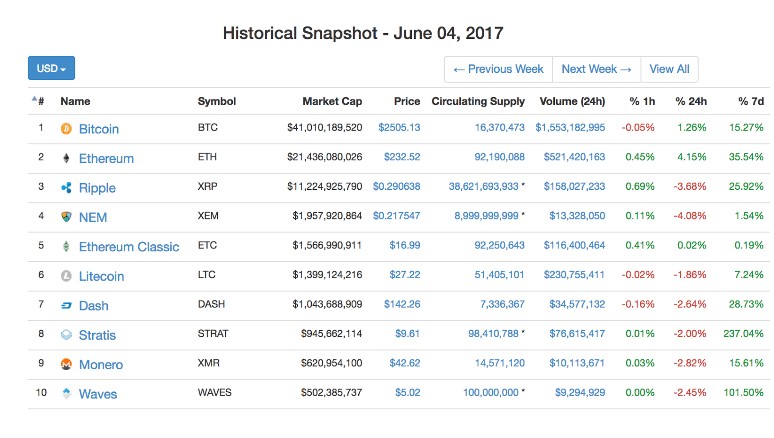The width and height of the screenshot is (774, 438).
Task: Sort by % 7d column header
Action: point(751,101)
